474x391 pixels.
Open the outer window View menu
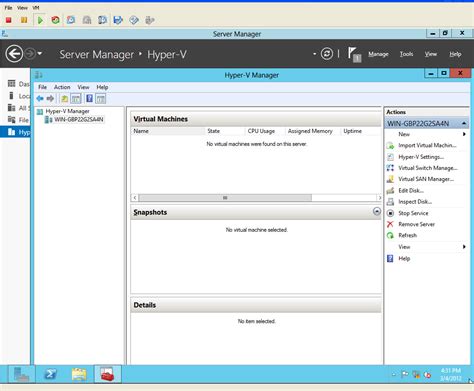point(22,8)
